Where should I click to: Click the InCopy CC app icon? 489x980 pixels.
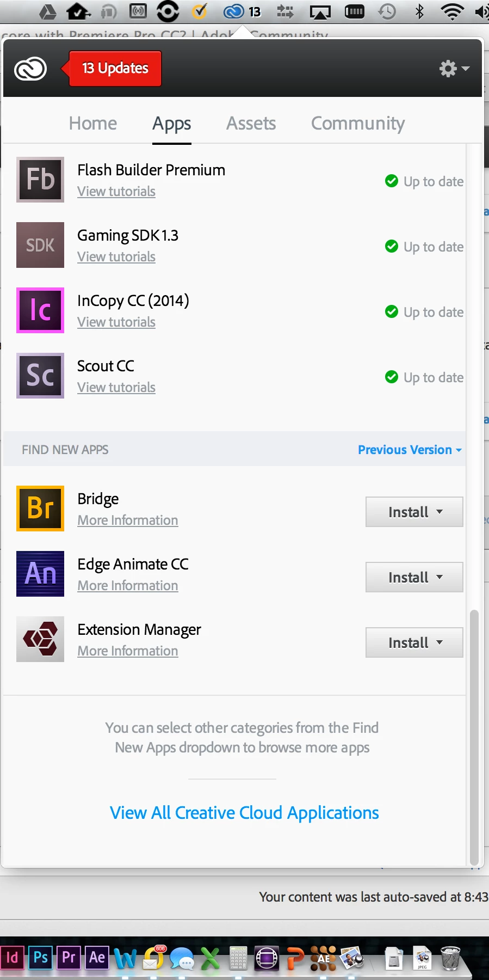click(x=40, y=310)
